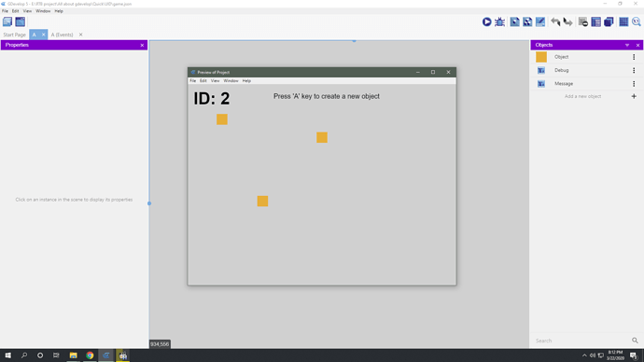Close the Properties panel

(142, 45)
